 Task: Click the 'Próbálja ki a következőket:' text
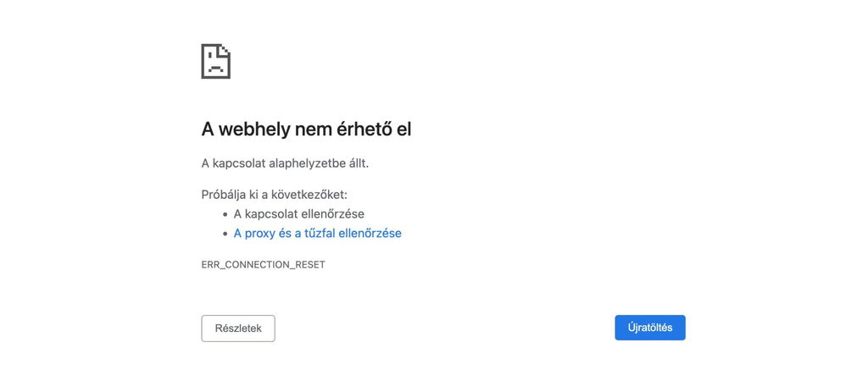(274, 195)
